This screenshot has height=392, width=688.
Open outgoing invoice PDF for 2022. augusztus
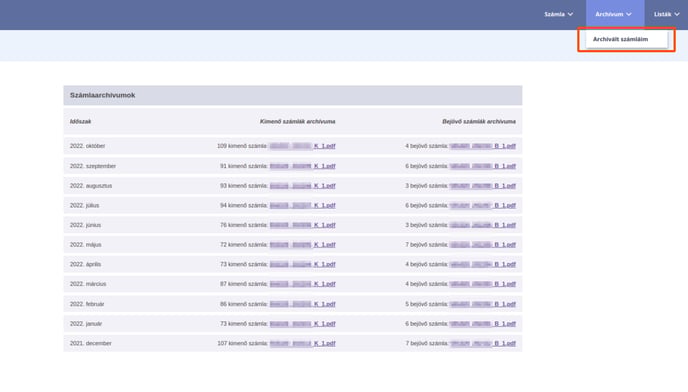(302, 186)
